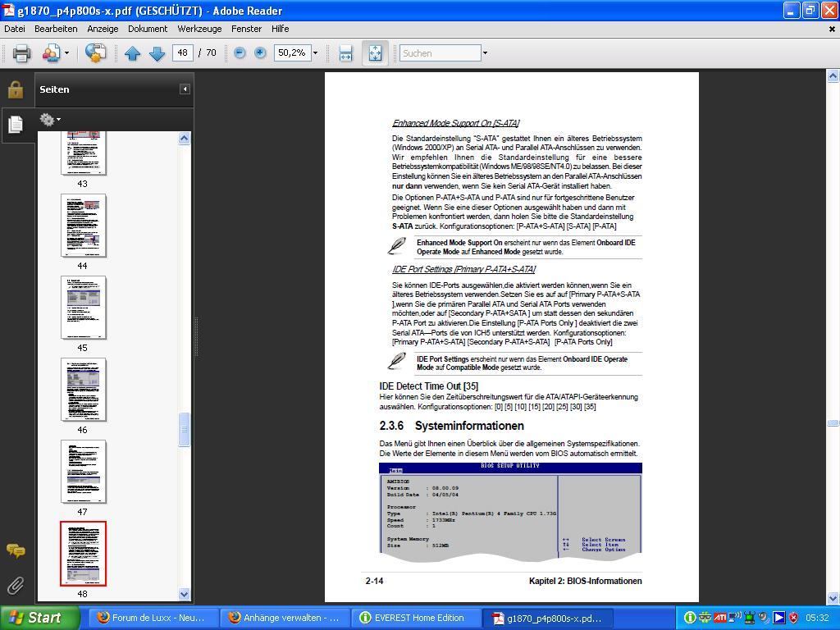840x630 pixels.
Task: Toggle fit width scrolling mode
Action: tap(345, 53)
